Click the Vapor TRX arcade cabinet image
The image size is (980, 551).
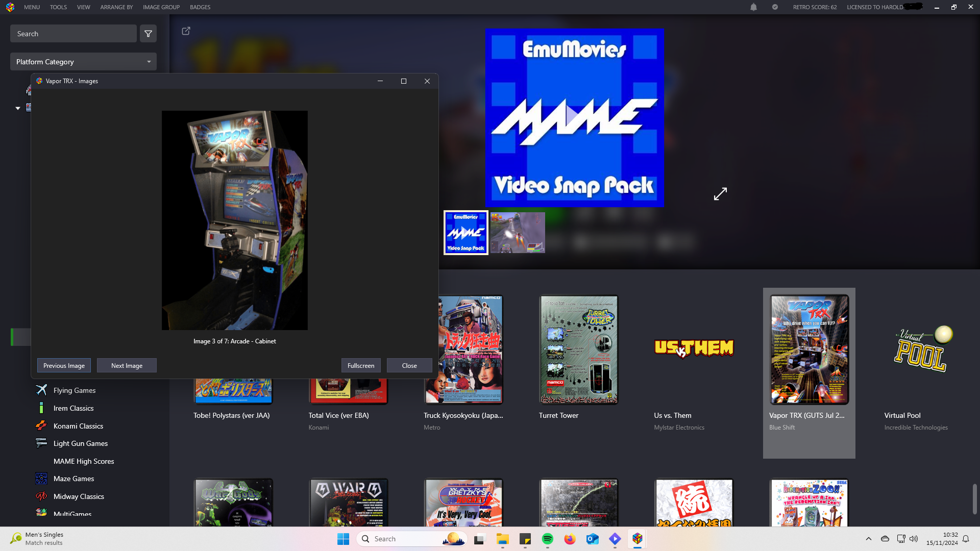point(235,220)
